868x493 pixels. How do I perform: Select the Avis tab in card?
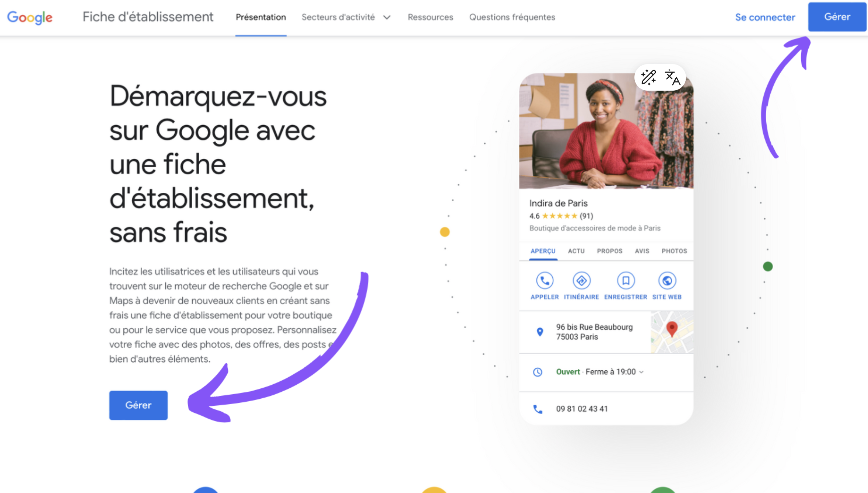642,251
